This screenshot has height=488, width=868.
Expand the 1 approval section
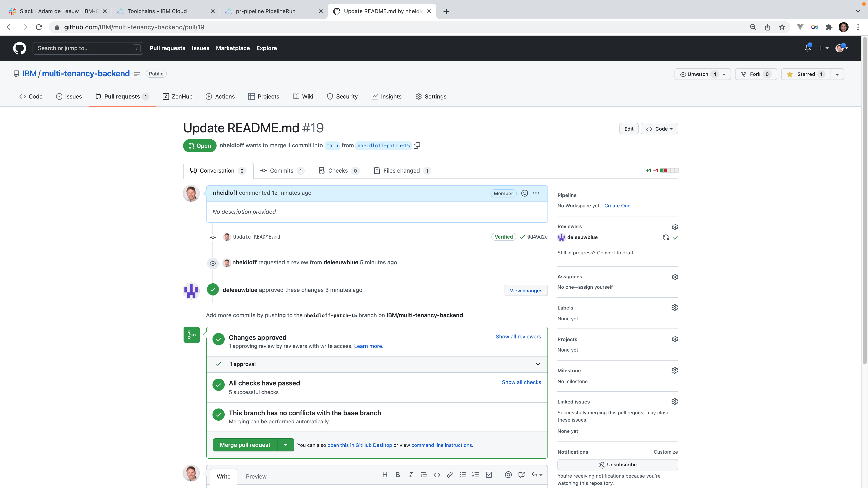click(x=538, y=364)
